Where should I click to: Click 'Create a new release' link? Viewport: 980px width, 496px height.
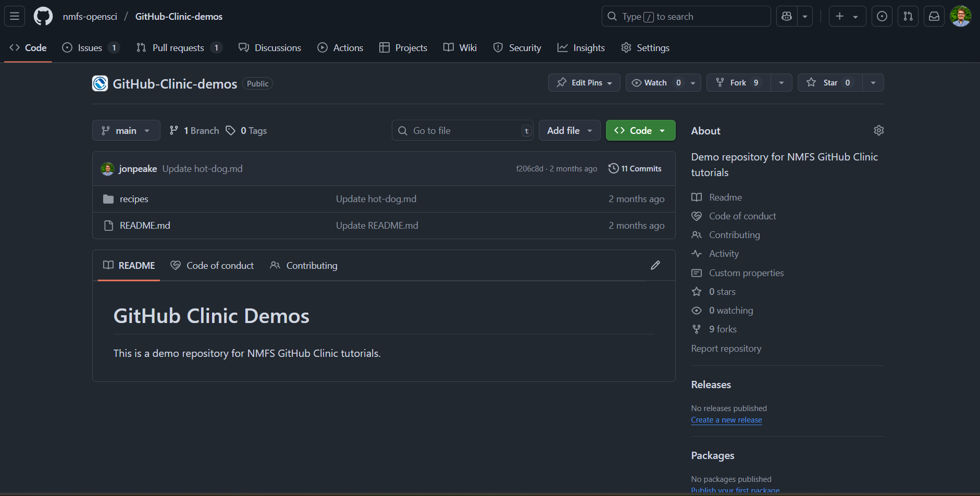pos(726,419)
